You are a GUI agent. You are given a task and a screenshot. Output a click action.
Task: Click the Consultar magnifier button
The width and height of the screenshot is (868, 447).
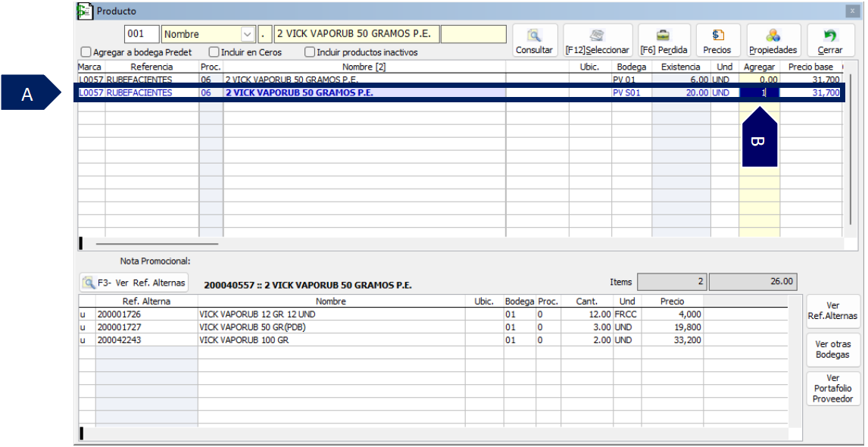coord(534,40)
